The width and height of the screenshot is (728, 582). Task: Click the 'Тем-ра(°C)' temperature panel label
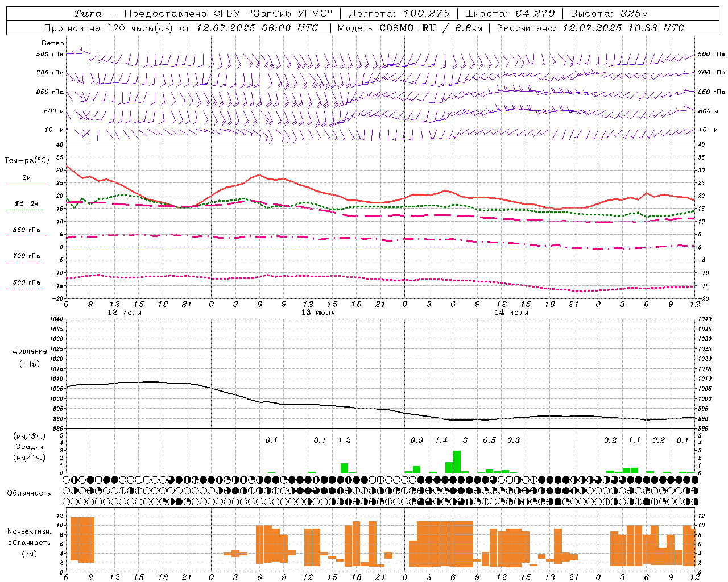(27, 161)
